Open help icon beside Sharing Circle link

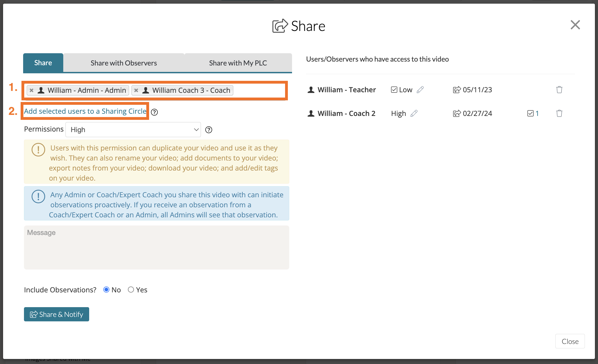pos(154,112)
